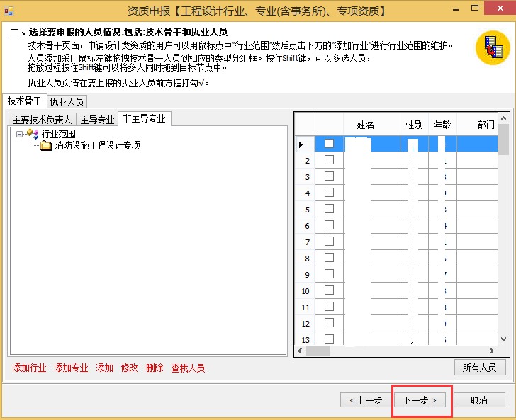
Task: Click the wizard icon in the top-right header
Action: coord(493,48)
